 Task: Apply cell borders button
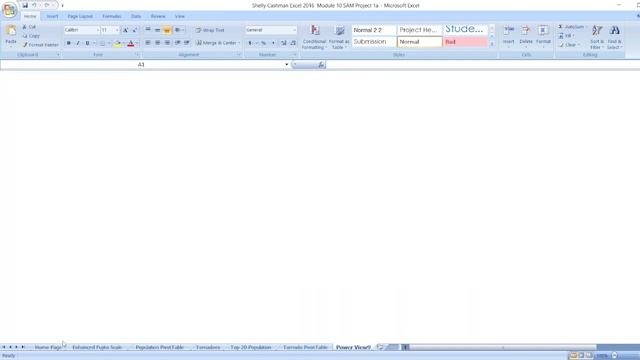(x=102, y=43)
